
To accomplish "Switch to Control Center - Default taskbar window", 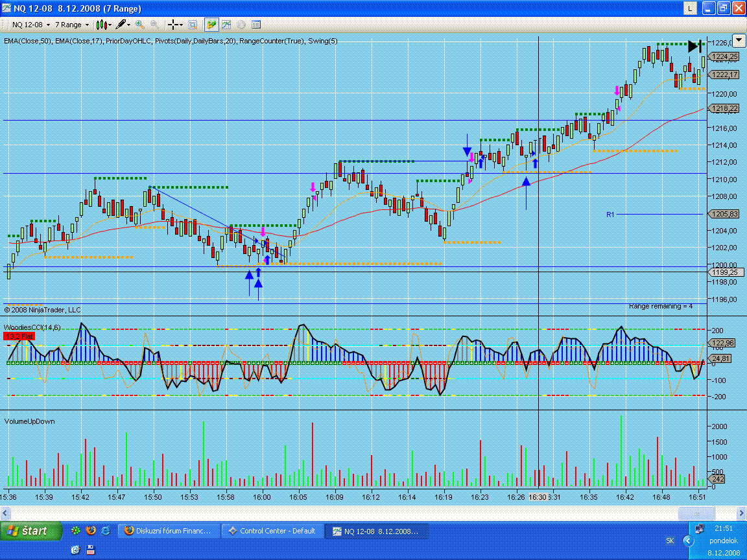I will 272,531.
